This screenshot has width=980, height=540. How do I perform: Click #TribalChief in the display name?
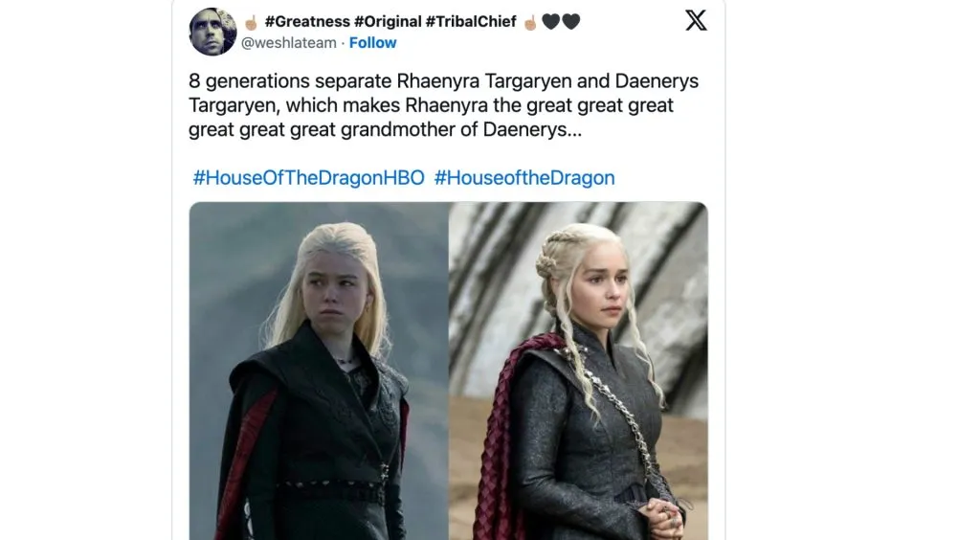471,21
